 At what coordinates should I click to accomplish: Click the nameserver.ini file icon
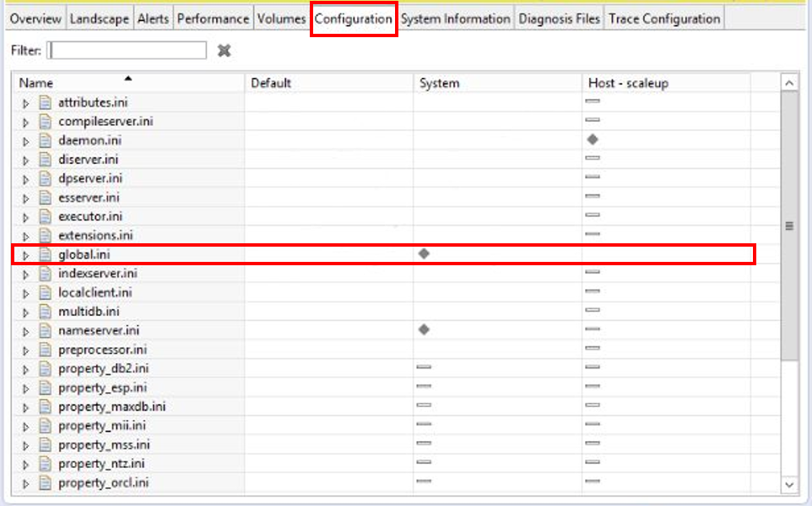(x=46, y=330)
